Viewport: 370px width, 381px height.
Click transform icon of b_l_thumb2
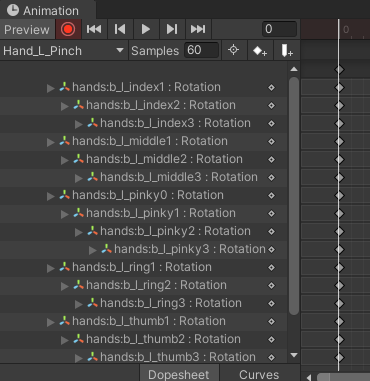(78, 339)
